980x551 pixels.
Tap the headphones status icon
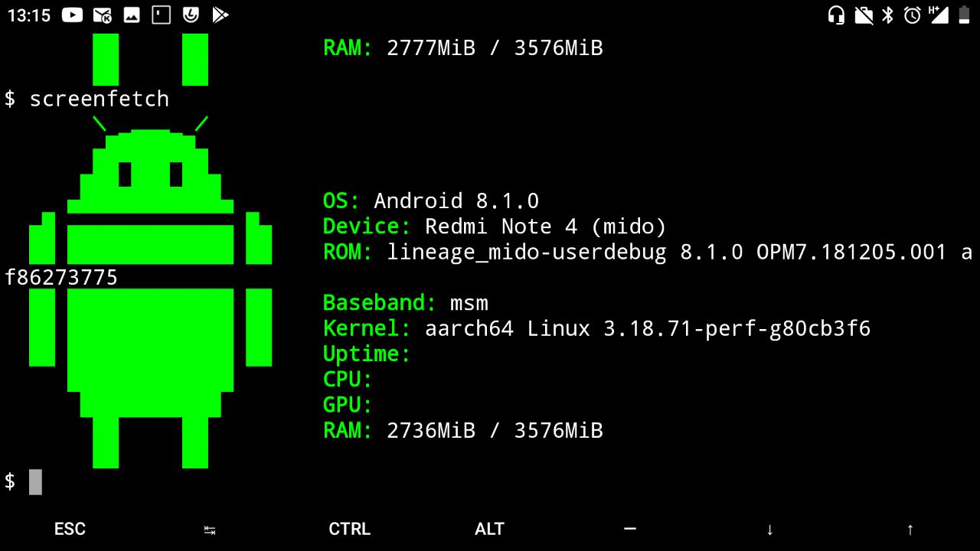pos(837,15)
